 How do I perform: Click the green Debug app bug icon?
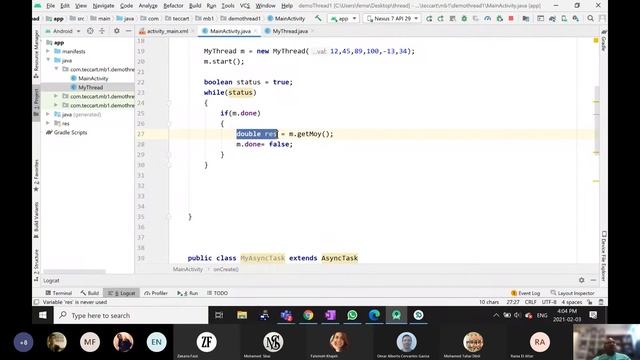pyautogui.click(x=464, y=18)
